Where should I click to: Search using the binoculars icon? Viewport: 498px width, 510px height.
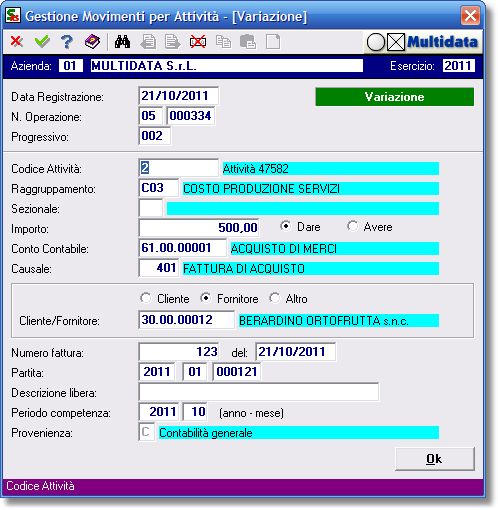click(x=122, y=42)
